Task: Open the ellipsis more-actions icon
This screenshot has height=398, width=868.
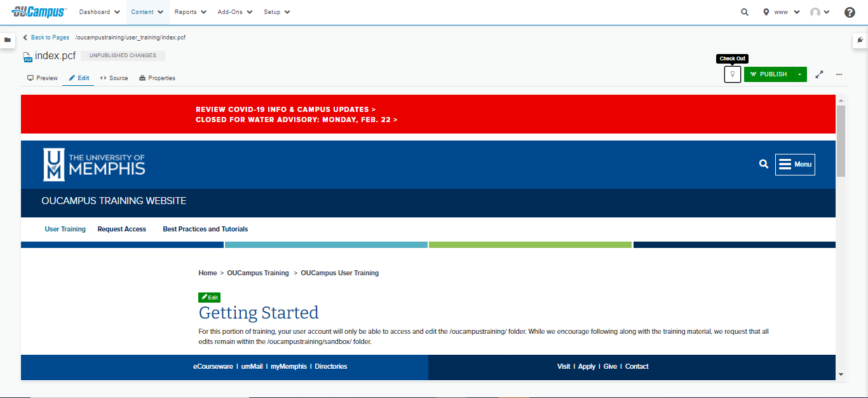Action: click(839, 74)
